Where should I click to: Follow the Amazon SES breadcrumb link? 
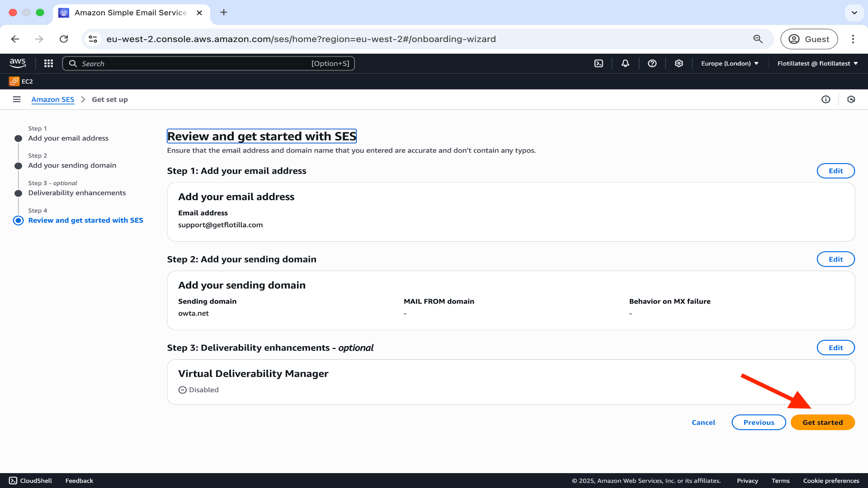[x=53, y=99]
